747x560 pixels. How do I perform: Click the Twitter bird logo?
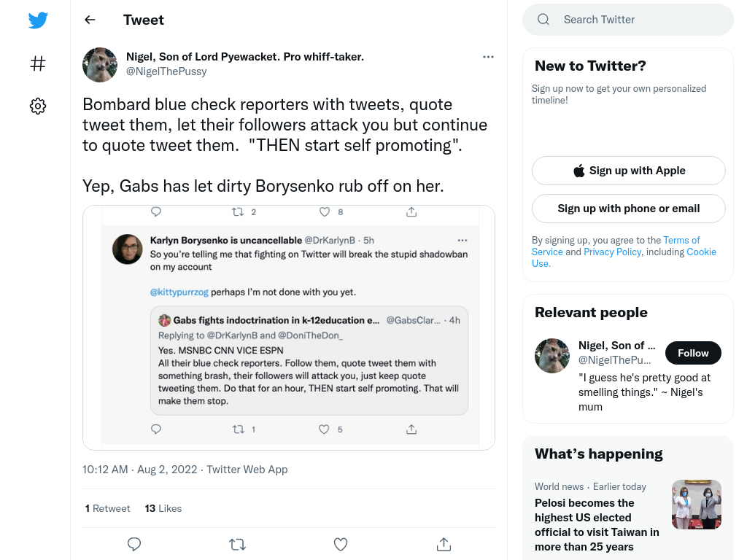click(38, 20)
